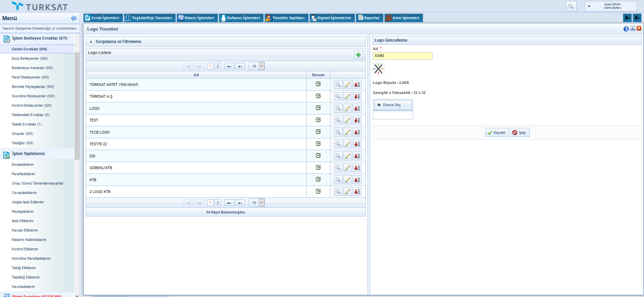Click the green plus add logo icon
The width and height of the screenshot is (644, 297).
click(358, 55)
